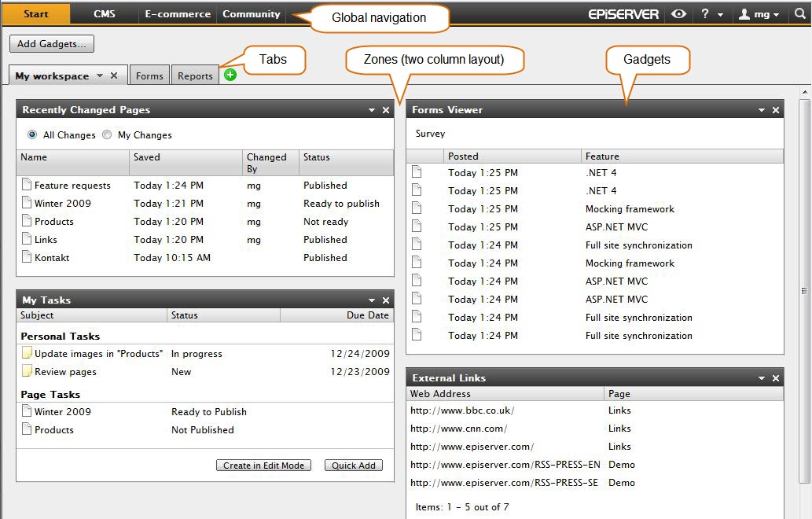Open the E-commerce menu

pos(177,13)
